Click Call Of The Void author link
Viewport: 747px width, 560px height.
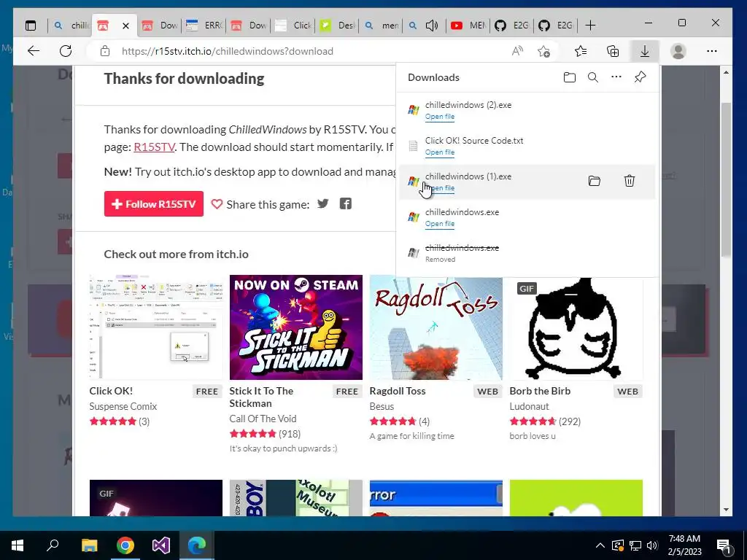(x=263, y=419)
